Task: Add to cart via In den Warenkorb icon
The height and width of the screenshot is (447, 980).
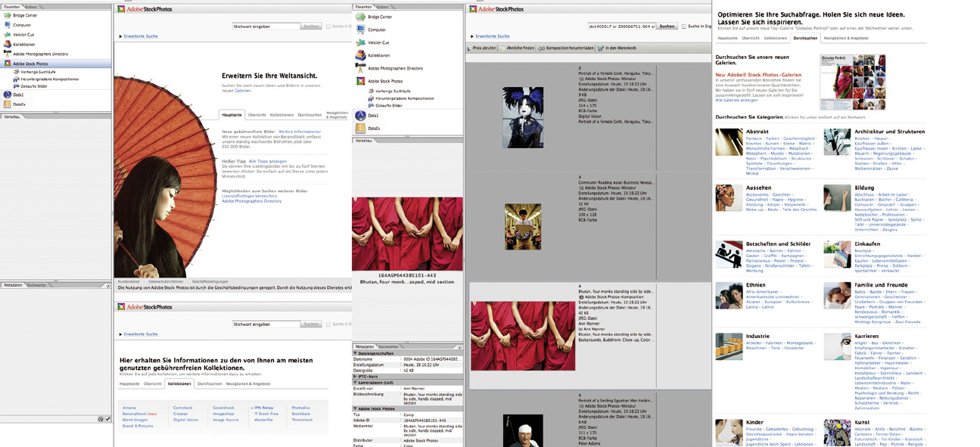Action: click(601, 48)
